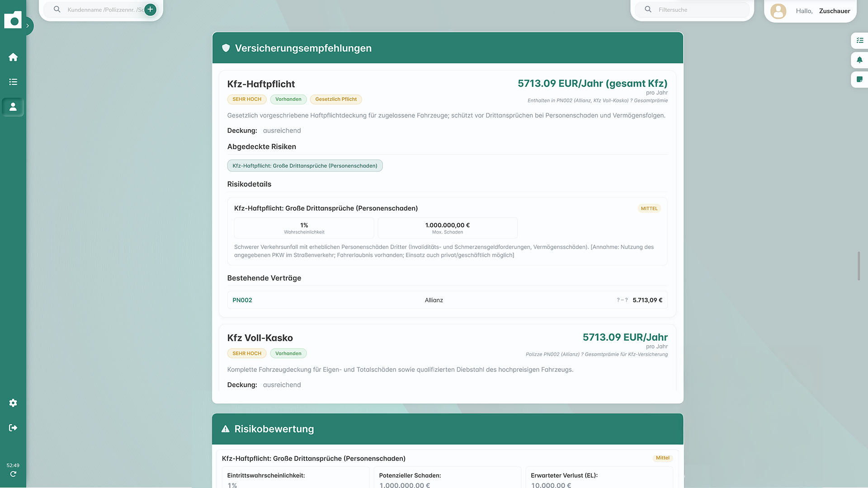
Task: Toggle the 'Gesetzlich Pflicht' badge
Action: click(x=335, y=99)
